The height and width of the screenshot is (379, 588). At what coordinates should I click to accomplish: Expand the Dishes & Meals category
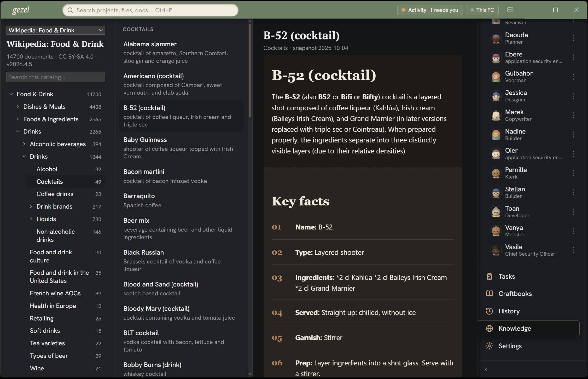18,106
